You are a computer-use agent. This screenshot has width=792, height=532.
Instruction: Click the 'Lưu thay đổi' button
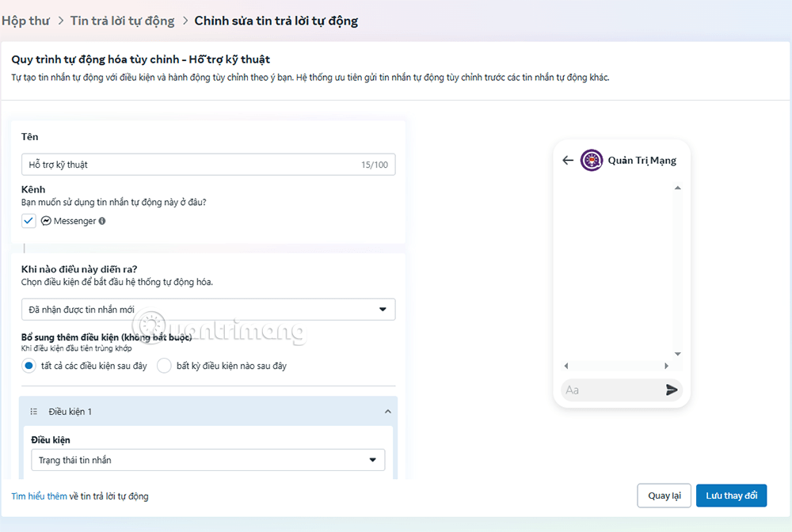[731, 495]
